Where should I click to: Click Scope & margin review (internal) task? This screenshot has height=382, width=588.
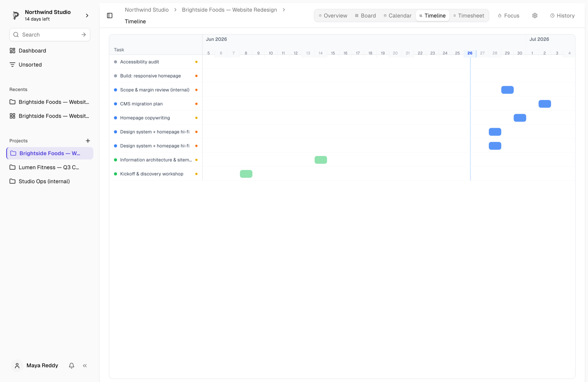[156, 90]
